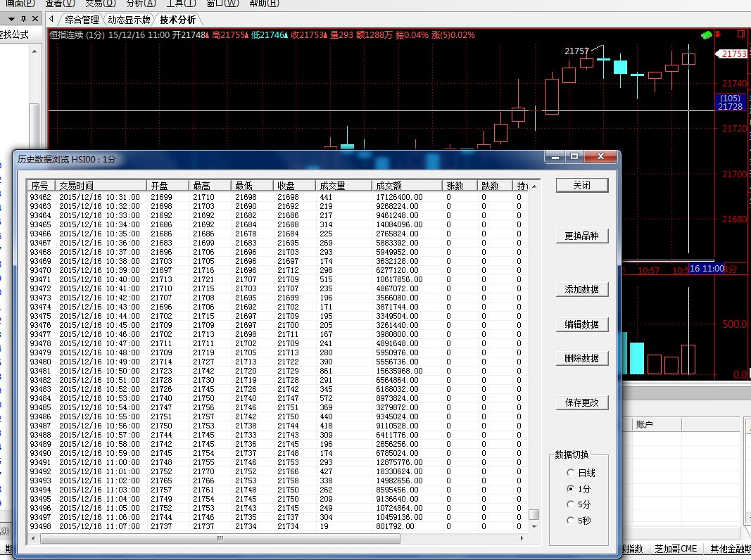The width and height of the screenshot is (751, 560).
Task: Select the 5分 data radio option
Action: click(570, 505)
